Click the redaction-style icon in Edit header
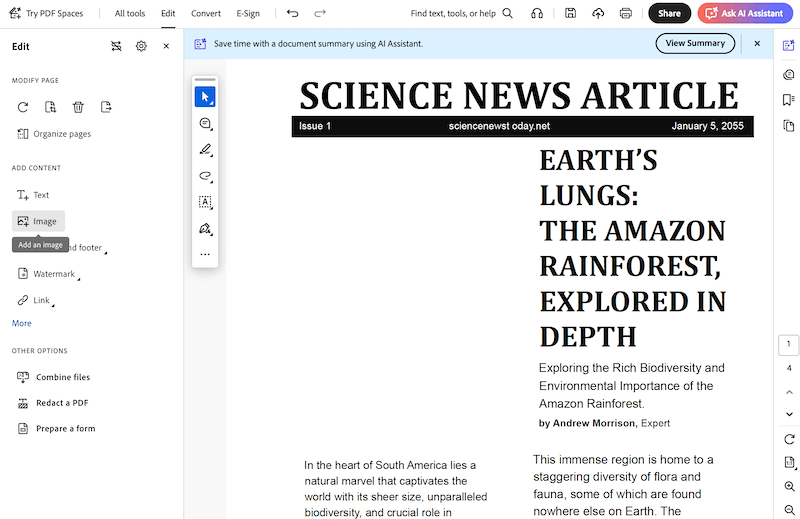 (116, 46)
